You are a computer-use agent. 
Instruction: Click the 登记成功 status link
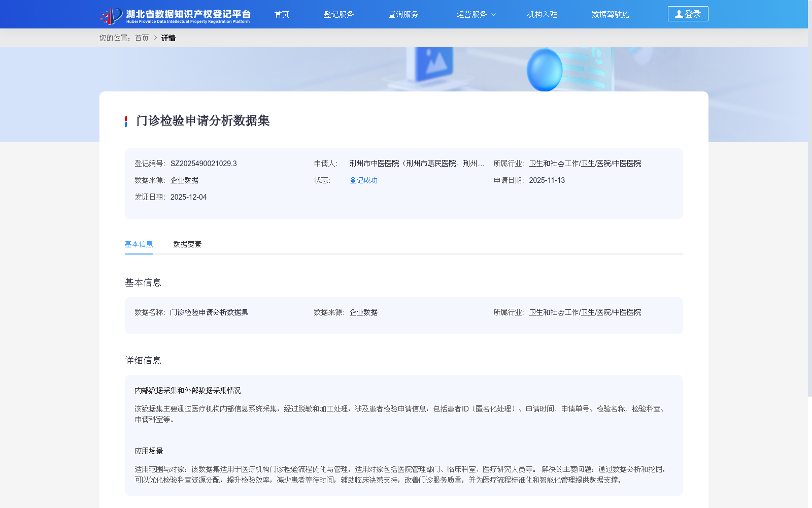[x=363, y=180]
